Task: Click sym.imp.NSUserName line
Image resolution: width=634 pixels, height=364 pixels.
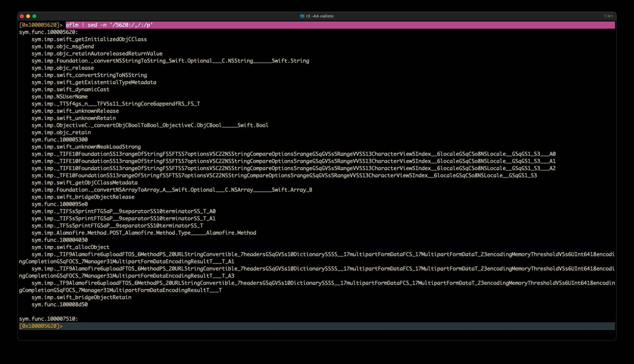Action: [59, 97]
